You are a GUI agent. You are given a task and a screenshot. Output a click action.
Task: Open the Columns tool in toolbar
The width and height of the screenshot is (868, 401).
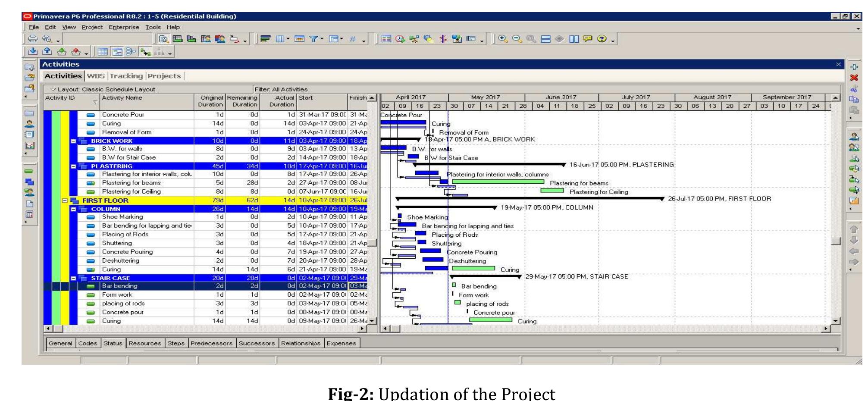point(280,39)
